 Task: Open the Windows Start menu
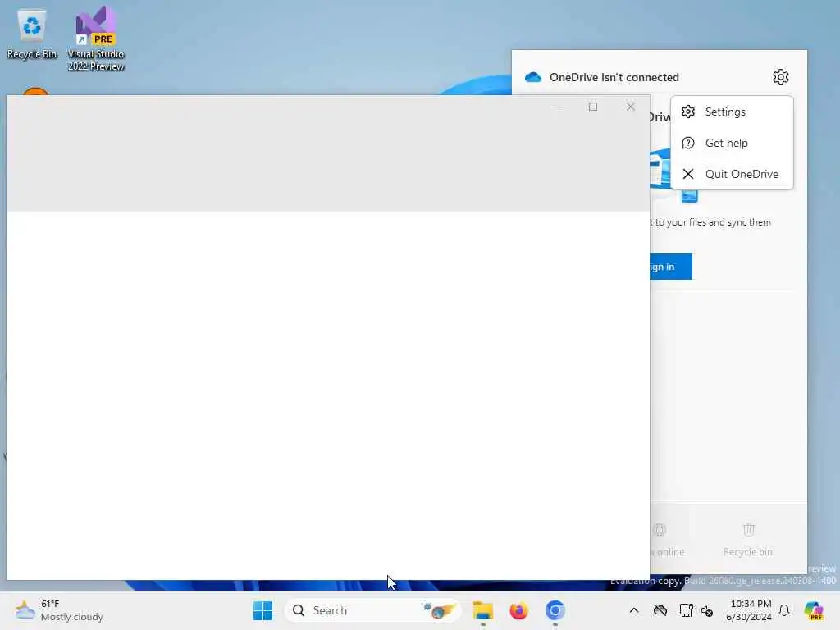point(262,610)
